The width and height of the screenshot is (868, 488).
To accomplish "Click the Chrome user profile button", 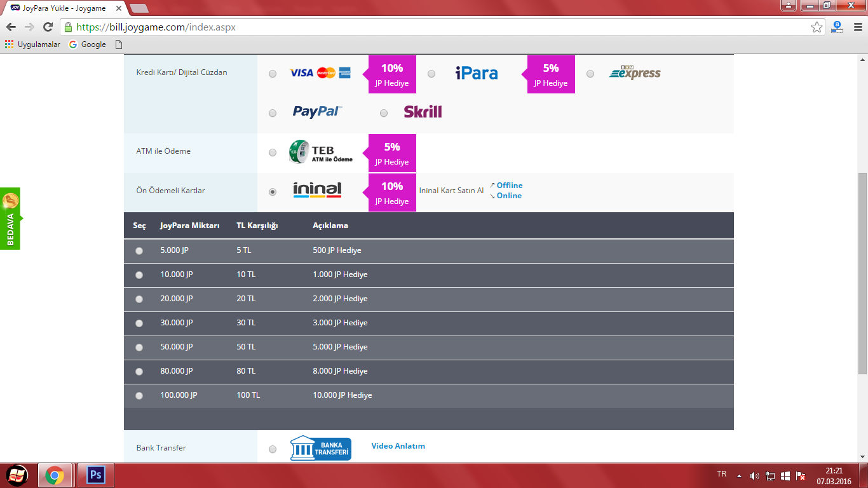I will coord(789,6).
